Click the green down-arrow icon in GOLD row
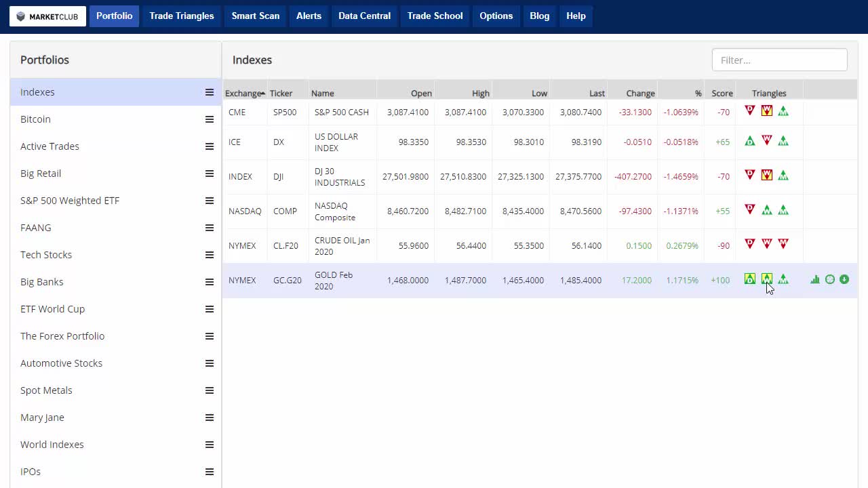The height and width of the screenshot is (488, 868). (x=844, y=279)
